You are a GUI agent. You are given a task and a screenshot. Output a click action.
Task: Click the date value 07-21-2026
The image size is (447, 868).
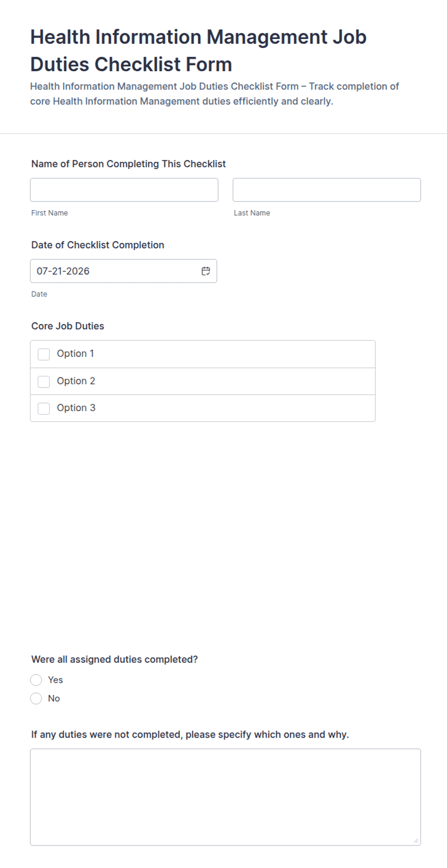[63, 271]
